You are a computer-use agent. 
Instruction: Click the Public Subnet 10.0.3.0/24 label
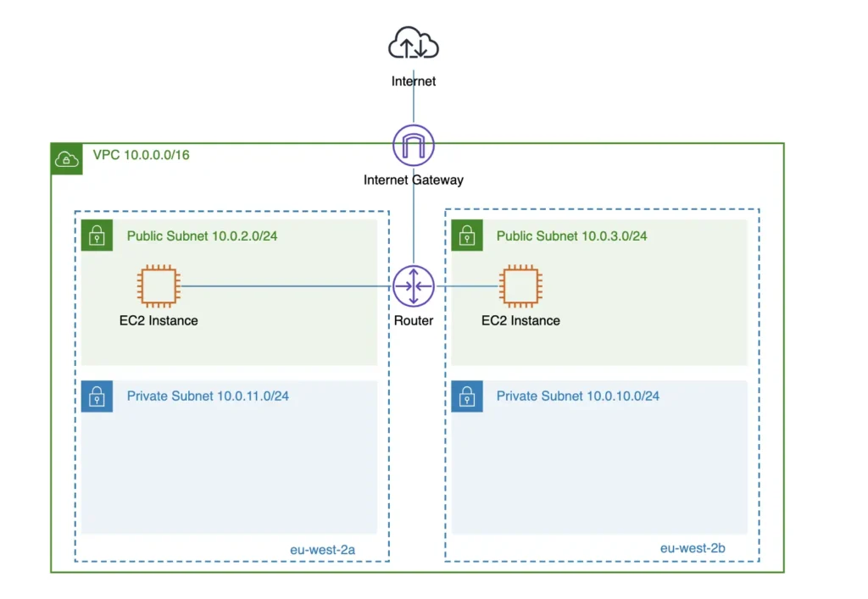[571, 236]
